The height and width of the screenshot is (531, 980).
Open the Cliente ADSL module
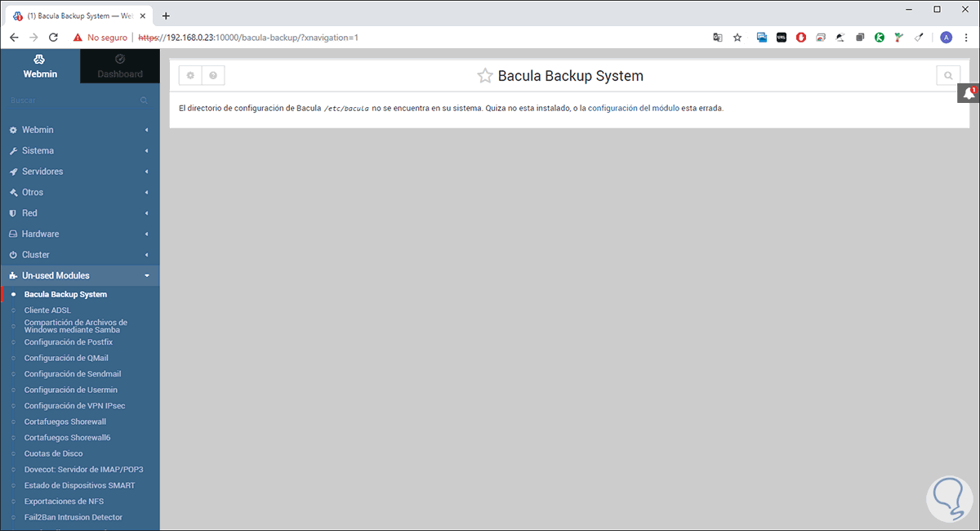(x=47, y=310)
